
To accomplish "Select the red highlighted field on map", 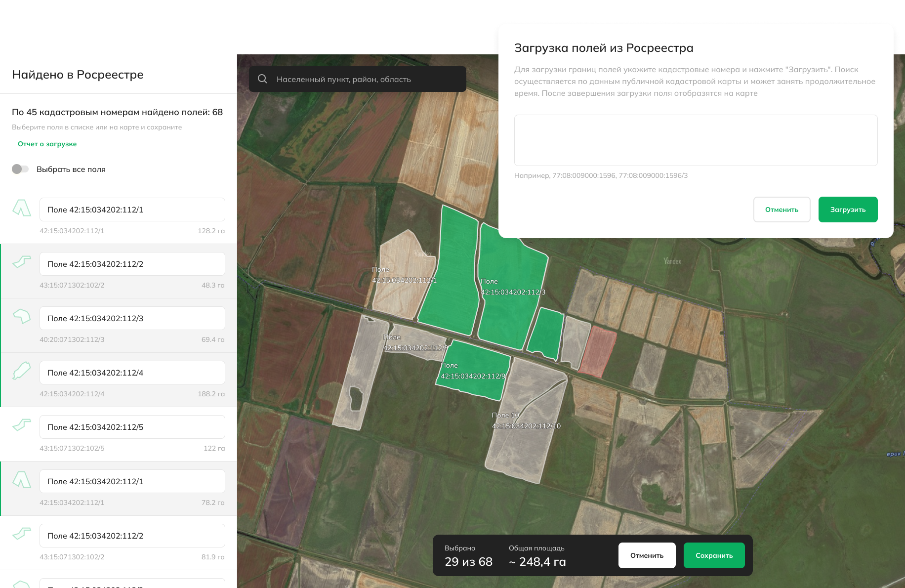I will click(x=597, y=351).
